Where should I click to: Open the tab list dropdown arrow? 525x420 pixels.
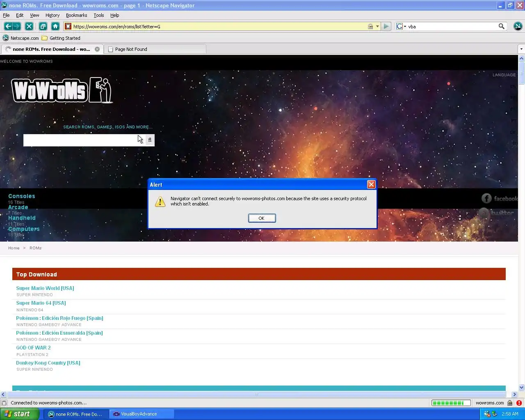click(x=521, y=49)
